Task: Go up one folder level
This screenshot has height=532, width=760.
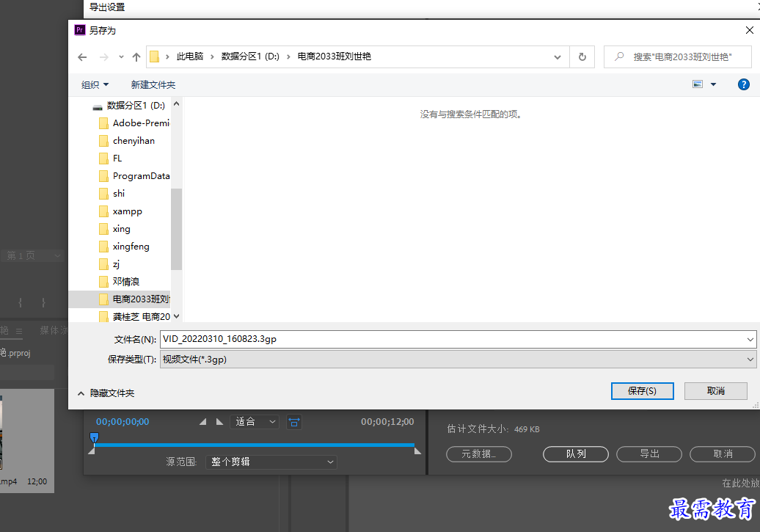Action: click(136, 57)
